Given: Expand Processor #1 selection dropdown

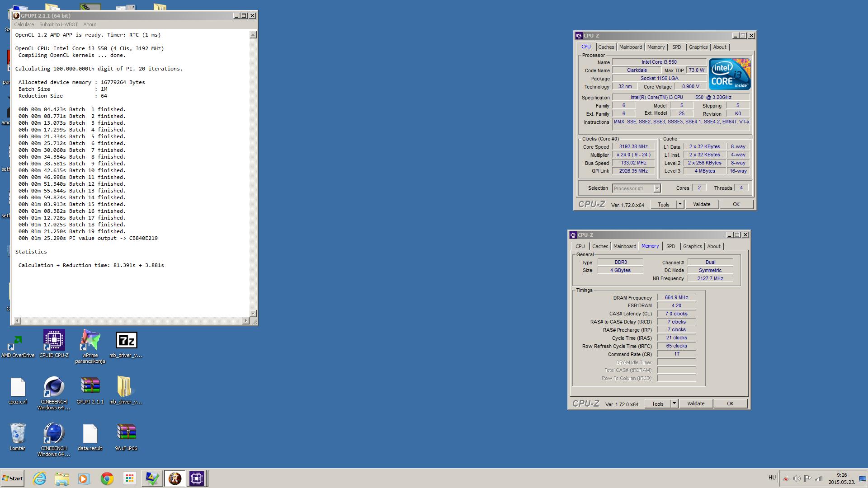Looking at the screenshot, I should [657, 188].
